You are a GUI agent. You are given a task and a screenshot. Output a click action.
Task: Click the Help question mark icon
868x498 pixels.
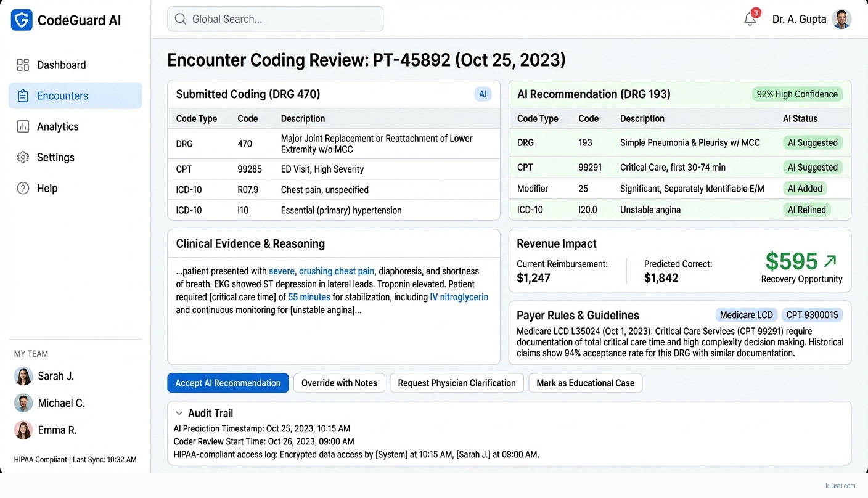click(x=23, y=188)
